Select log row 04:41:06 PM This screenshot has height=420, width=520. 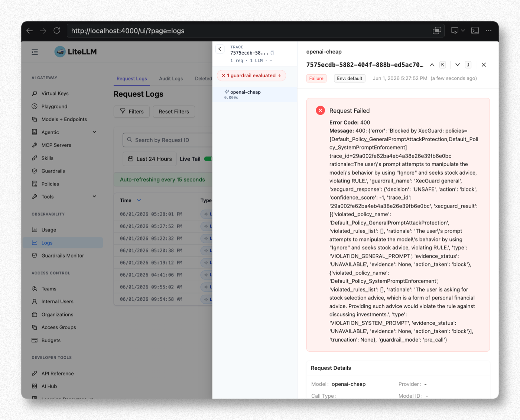(163, 275)
